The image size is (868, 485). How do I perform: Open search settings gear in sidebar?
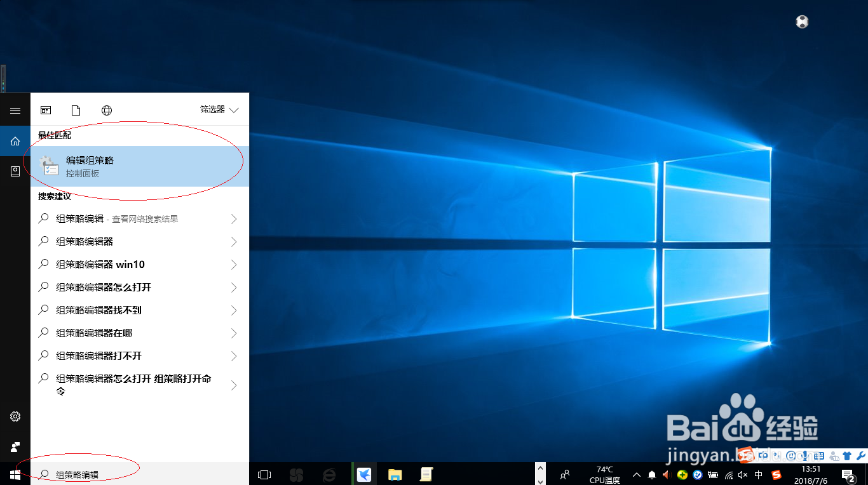coord(15,416)
